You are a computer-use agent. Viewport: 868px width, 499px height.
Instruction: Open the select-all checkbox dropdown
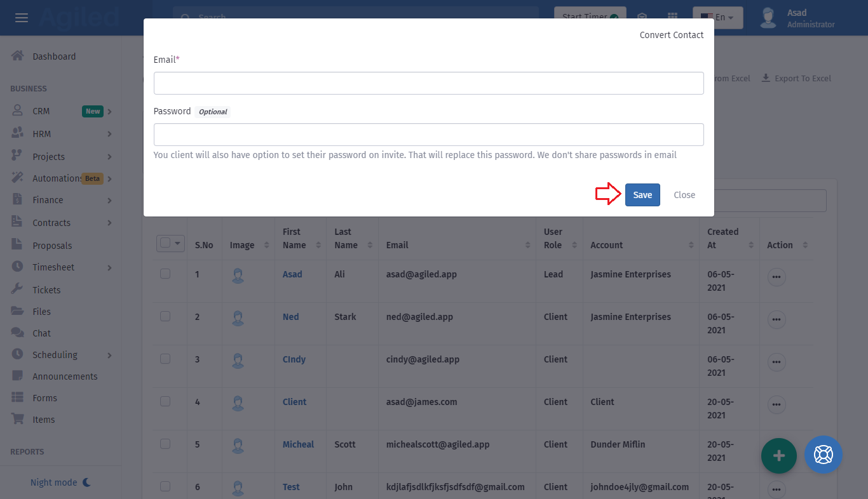click(x=178, y=243)
